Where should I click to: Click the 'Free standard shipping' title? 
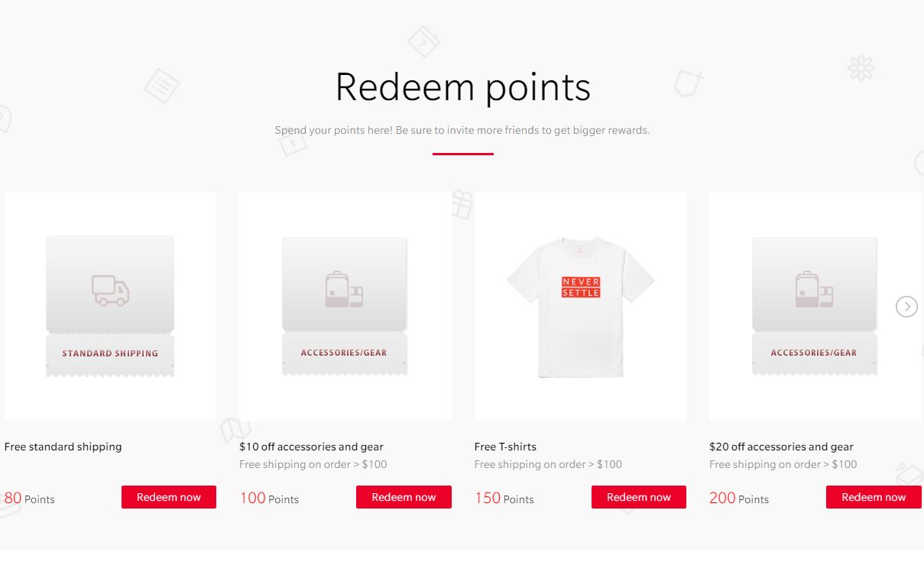tap(63, 447)
